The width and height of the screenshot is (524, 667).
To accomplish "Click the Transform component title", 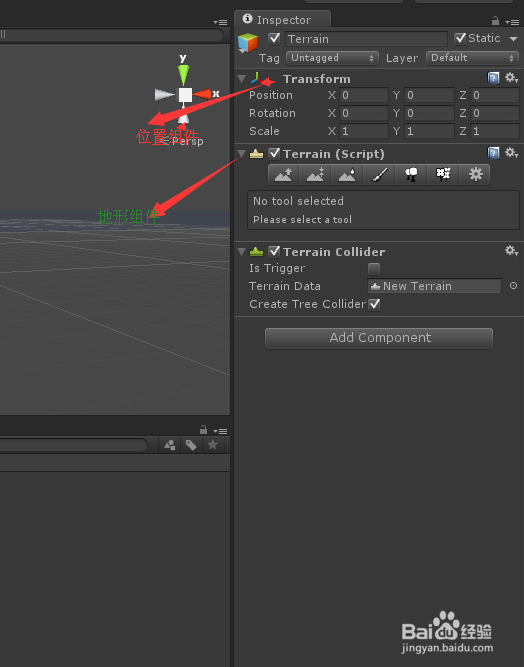I will [x=317, y=79].
